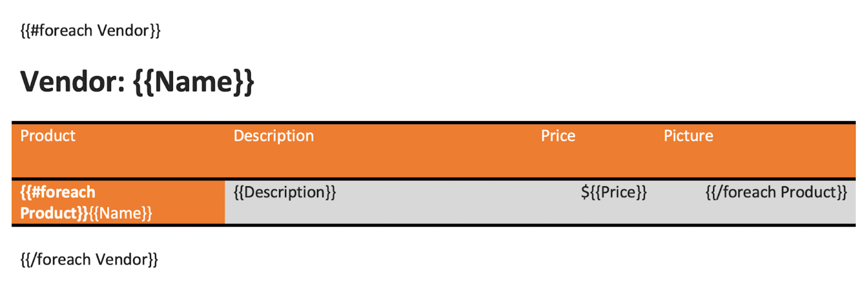
Task: Click the {{/foreach Product}} closing tag
Action: [776, 192]
